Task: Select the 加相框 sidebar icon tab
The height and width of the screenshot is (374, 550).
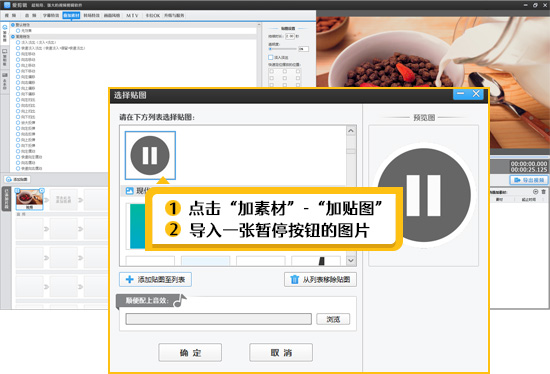Action: point(5,58)
